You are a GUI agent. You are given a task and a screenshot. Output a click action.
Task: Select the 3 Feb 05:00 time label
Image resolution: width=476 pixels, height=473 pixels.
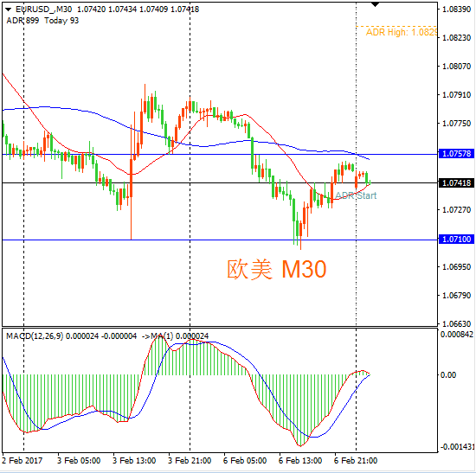click(x=79, y=461)
